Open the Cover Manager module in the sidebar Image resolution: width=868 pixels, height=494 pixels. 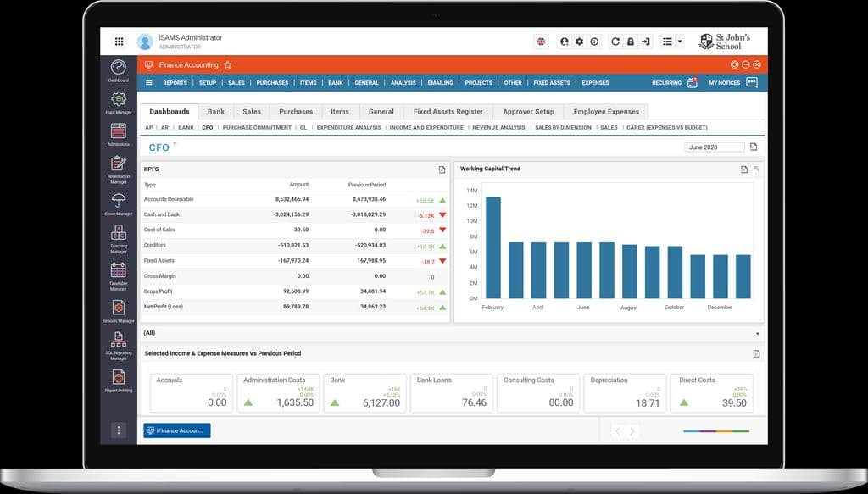click(118, 201)
